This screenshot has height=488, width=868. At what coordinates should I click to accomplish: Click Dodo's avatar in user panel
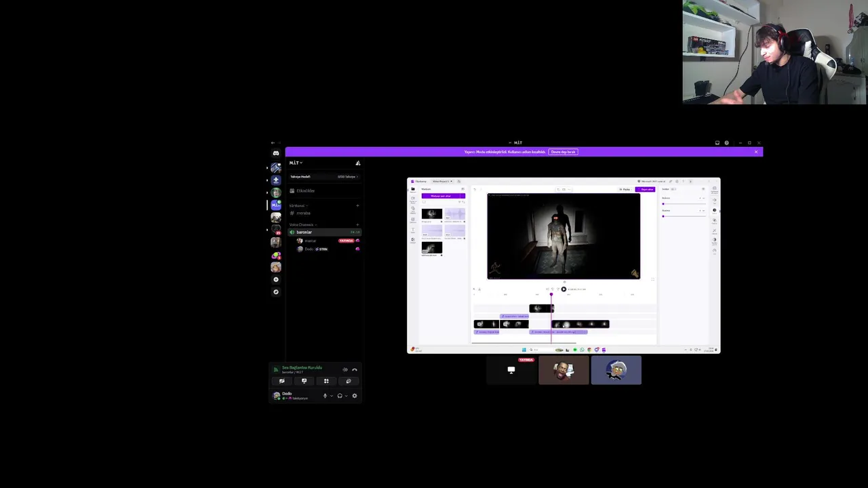(x=277, y=396)
